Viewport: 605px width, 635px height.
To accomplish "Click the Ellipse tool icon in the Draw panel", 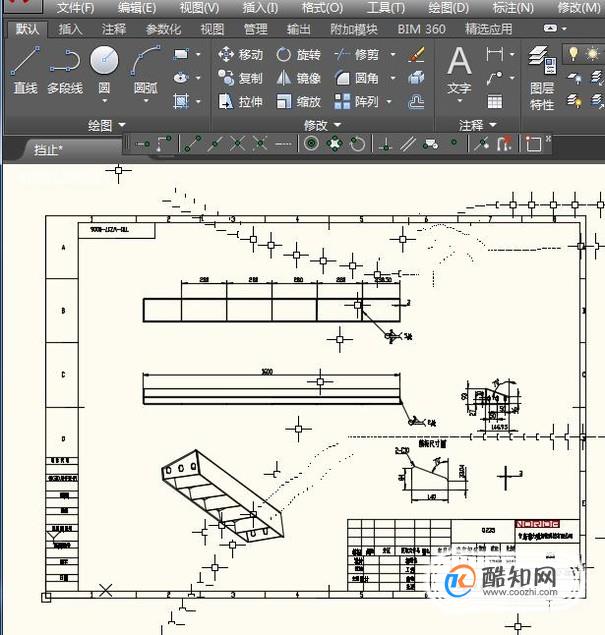I will pos(181,78).
